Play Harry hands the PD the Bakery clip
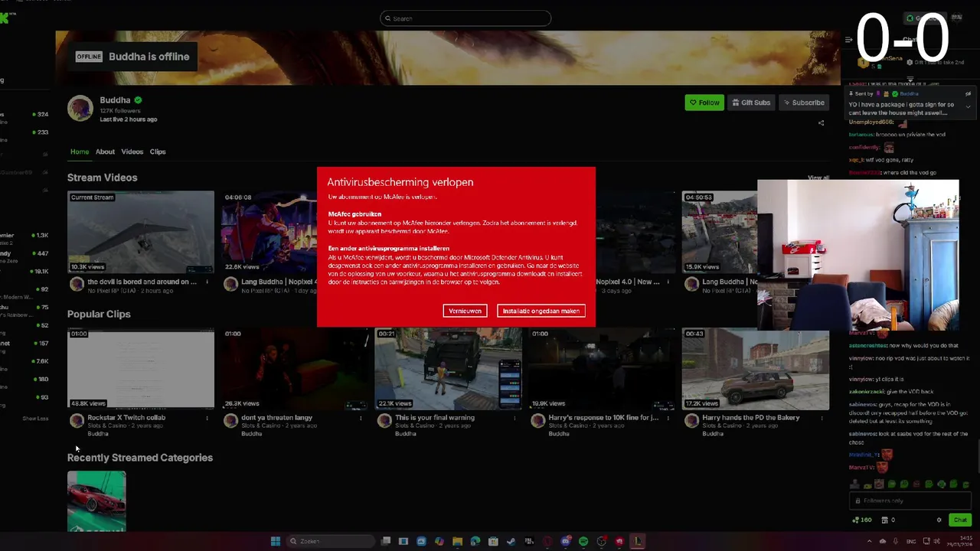The width and height of the screenshot is (980, 551). coord(756,369)
